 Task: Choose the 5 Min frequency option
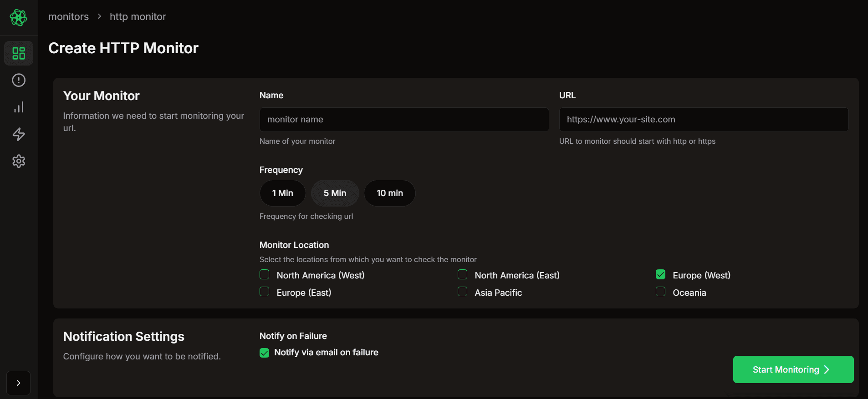pos(335,193)
